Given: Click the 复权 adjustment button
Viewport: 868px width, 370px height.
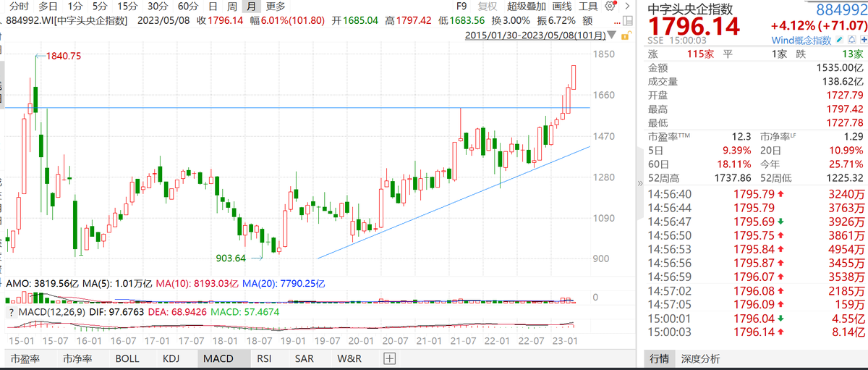Looking at the screenshot, I should point(487,6).
